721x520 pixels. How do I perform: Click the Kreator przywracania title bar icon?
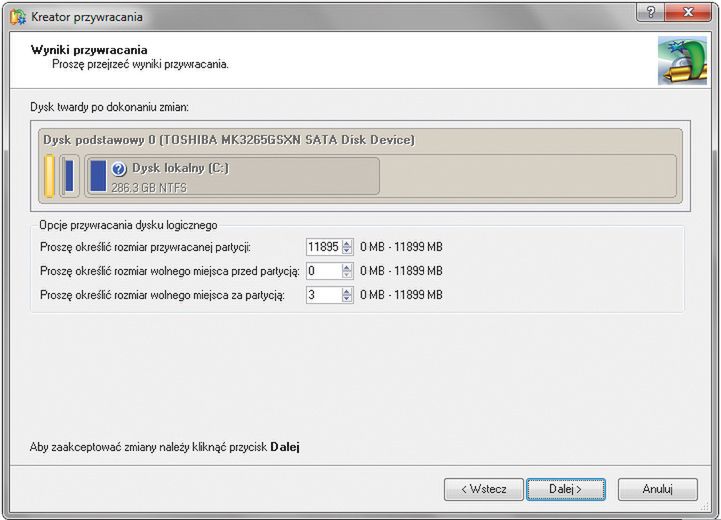18,17
